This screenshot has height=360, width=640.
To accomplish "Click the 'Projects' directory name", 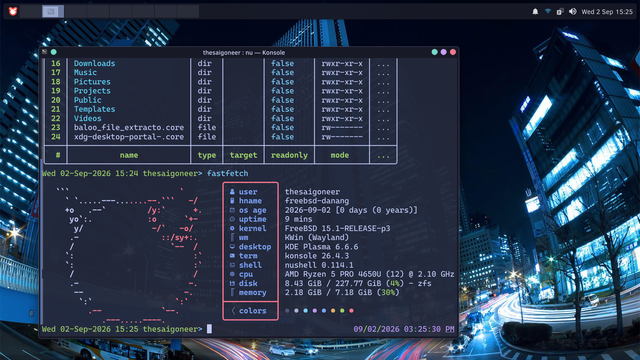I will point(92,91).
